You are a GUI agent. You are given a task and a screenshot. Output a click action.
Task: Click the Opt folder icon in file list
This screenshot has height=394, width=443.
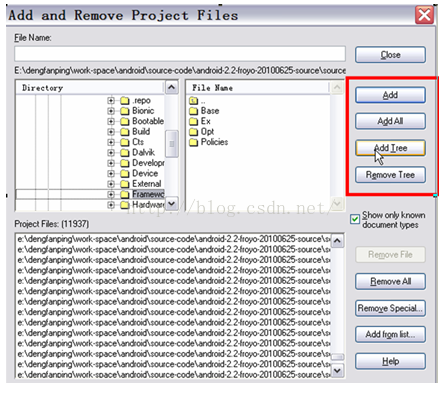tap(193, 132)
